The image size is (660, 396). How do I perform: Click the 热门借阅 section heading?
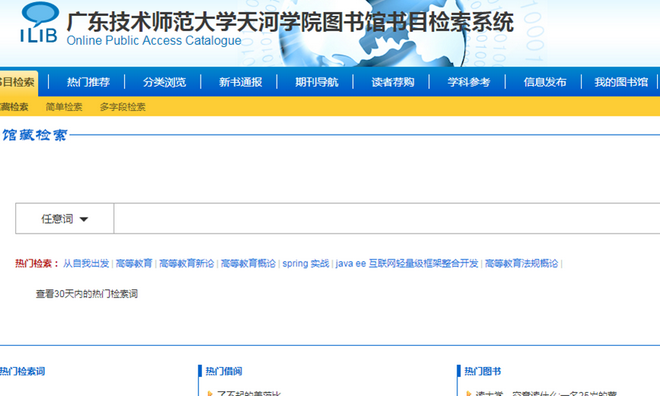(x=224, y=371)
